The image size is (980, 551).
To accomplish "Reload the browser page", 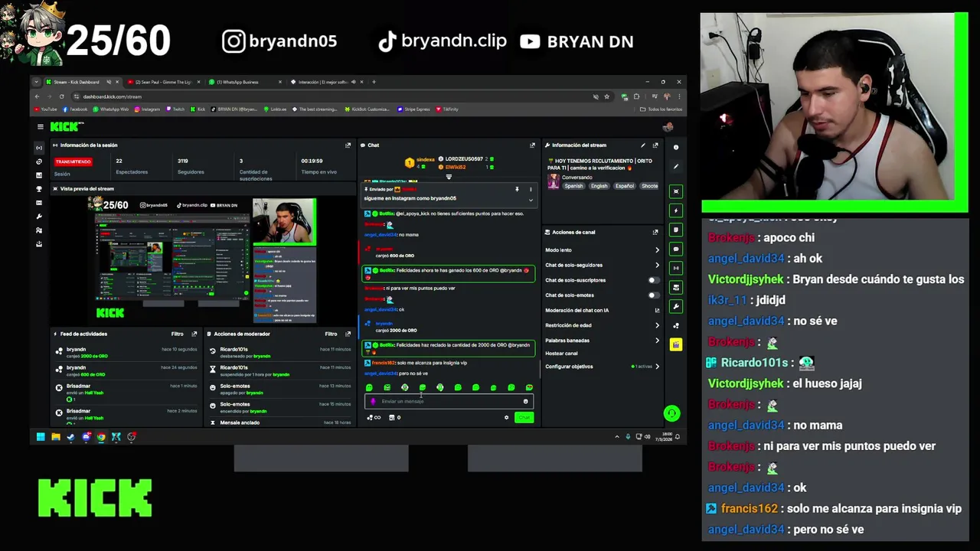I will (x=61, y=96).
